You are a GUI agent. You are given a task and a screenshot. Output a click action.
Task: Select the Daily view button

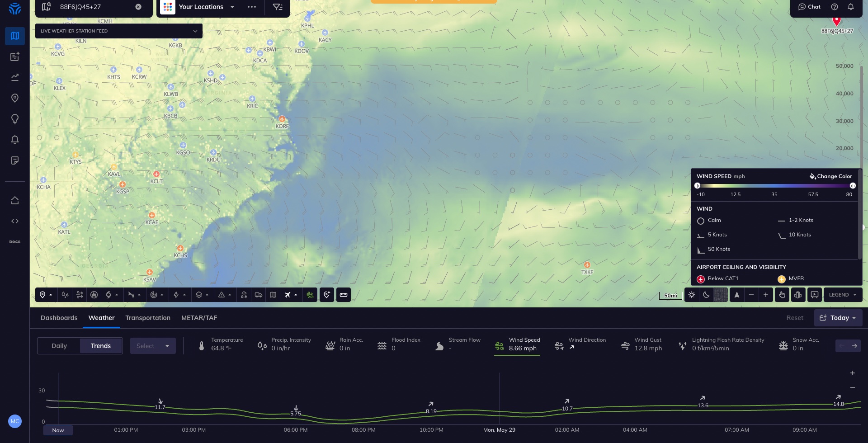tap(59, 346)
